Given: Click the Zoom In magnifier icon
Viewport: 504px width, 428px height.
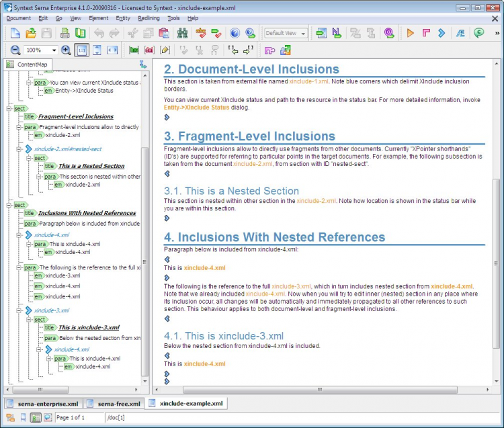Looking at the screenshot, I should tap(66, 50).
